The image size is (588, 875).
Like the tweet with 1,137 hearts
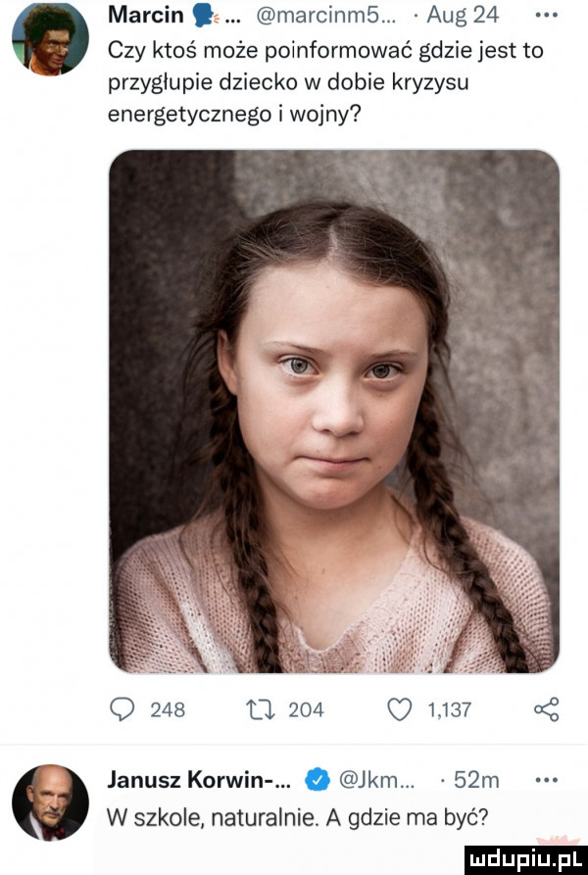pyautogui.click(x=400, y=709)
